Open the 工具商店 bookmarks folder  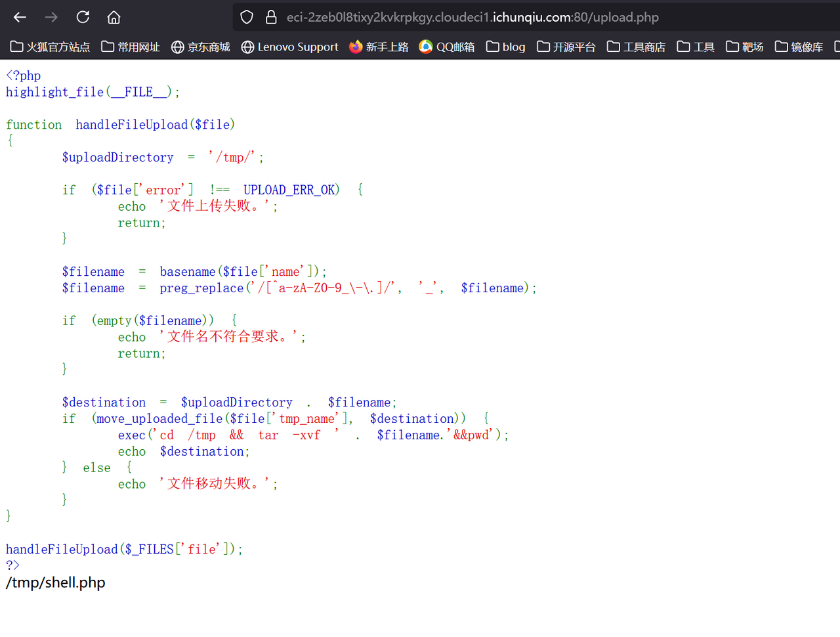(636, 47)
